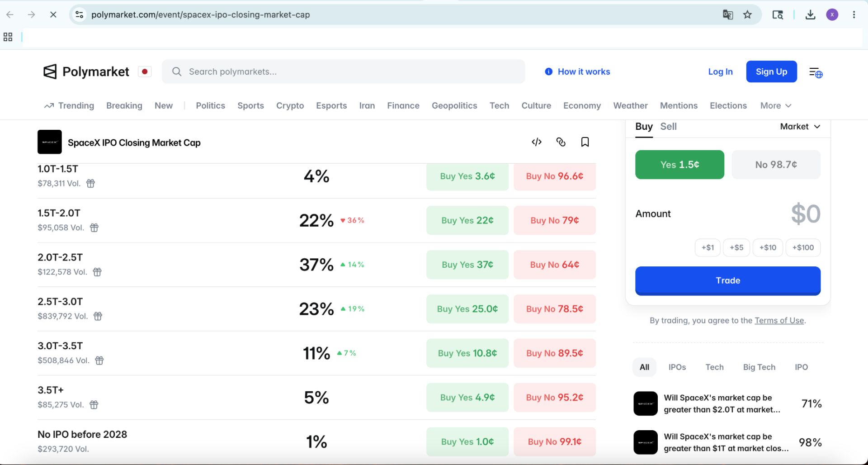Open the How it works link

(x=578, y=71)
